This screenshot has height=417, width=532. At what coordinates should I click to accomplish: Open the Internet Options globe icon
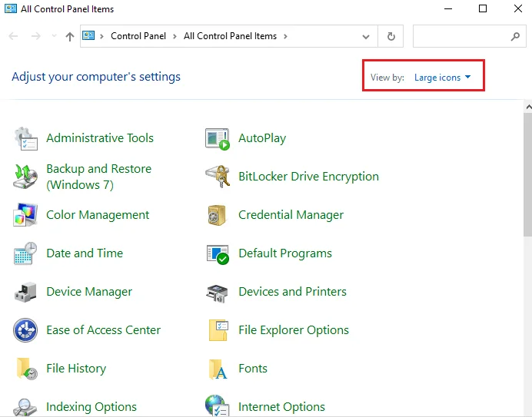(218, 405)
